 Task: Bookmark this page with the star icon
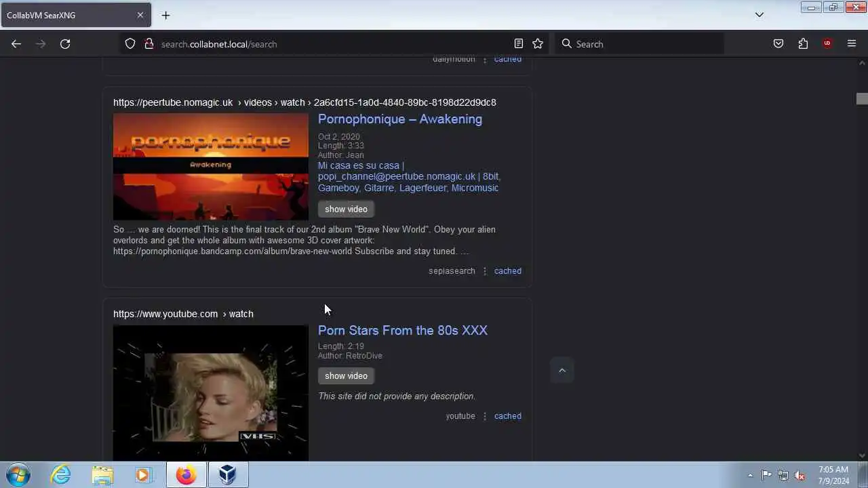tap(538, 44)
